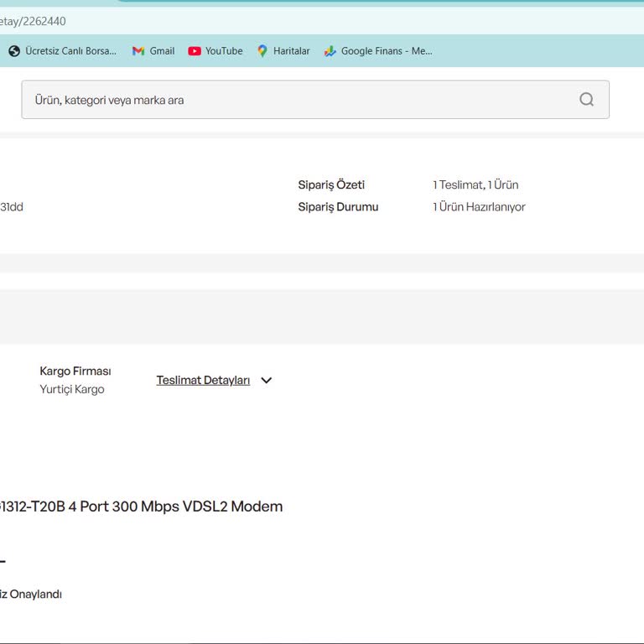644x644 pixels.
Task: Select the text '1 Teslimat, 1 Ürün'
Action: tap(475, 184)
